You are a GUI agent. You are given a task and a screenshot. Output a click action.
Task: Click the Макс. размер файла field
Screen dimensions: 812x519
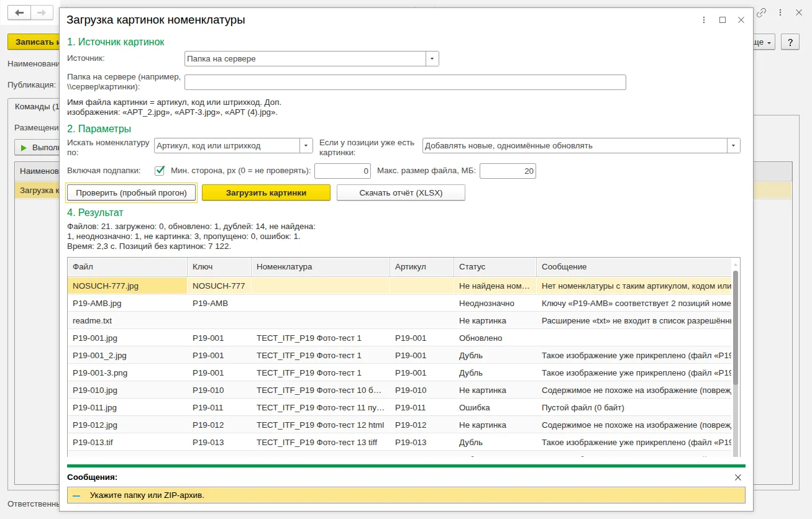[x=508, y=171]
